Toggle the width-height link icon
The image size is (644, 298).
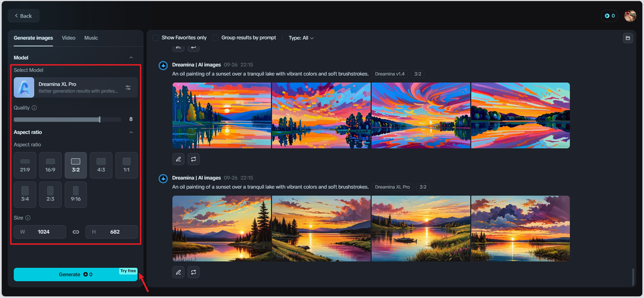pos(76,232)
